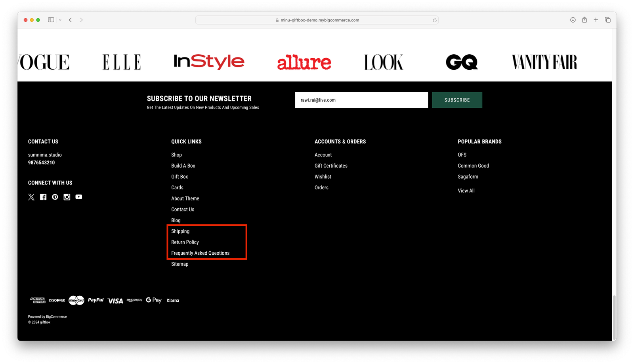Click the Vanity Fair brand logo

[x=544, y=62]
